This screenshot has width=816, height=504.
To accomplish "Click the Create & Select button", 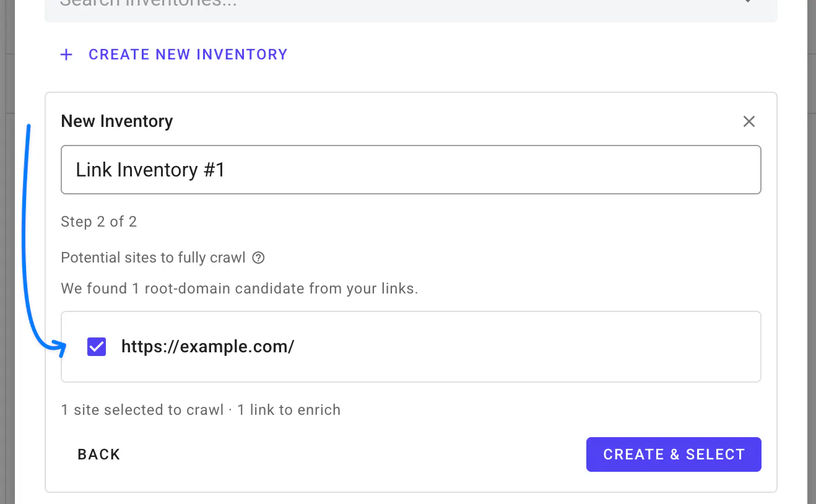I will click(x=674, y=454).
